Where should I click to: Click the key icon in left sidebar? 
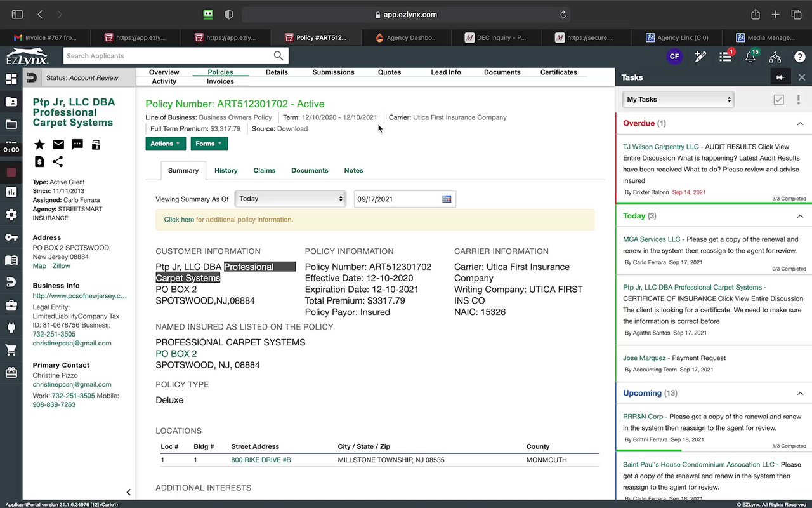(11, 237)
